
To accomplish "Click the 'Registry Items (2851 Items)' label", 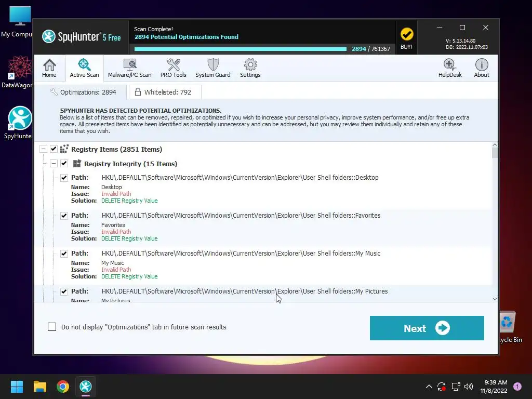I will [x=116, y=149].
